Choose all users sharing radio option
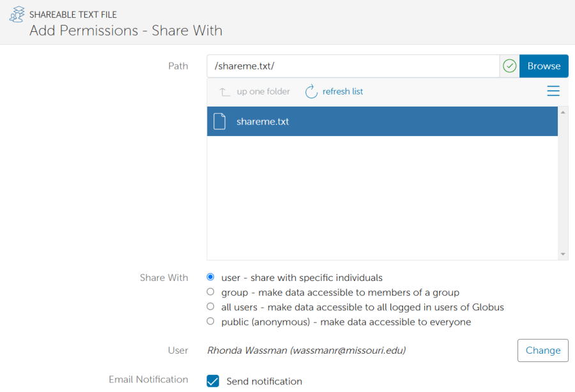The image size is (575, 392). pyautogui.click(x=211, y=307)
